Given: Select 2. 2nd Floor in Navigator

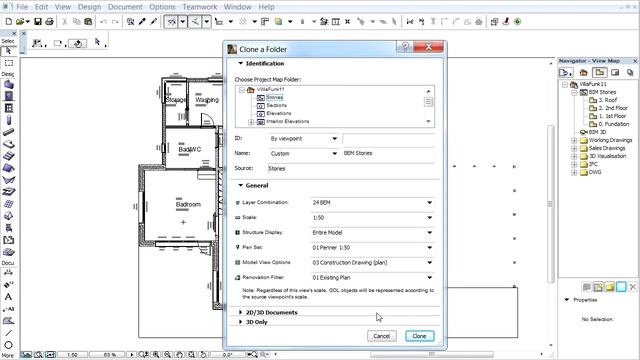Looking at the screenshot, I should [x=613, y=108].
